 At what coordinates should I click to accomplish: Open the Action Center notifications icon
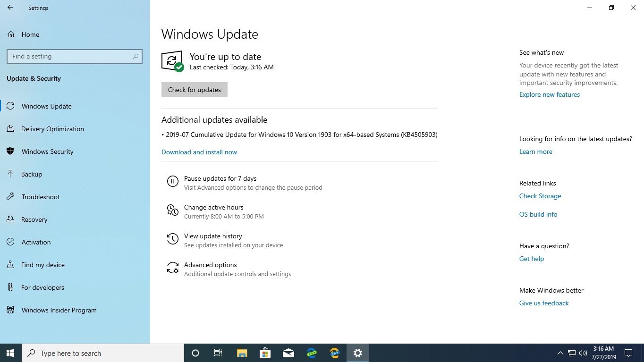pyautogui.click(x=628, y=353)
